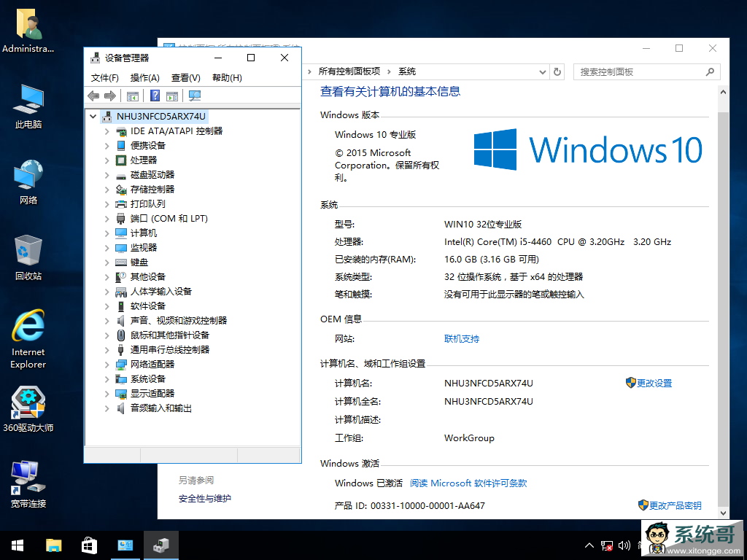The width and height of the screenshot is (747, 560).
Task: Click the show/hide console tree toolbar icon
Action: (x=133, y=96)
